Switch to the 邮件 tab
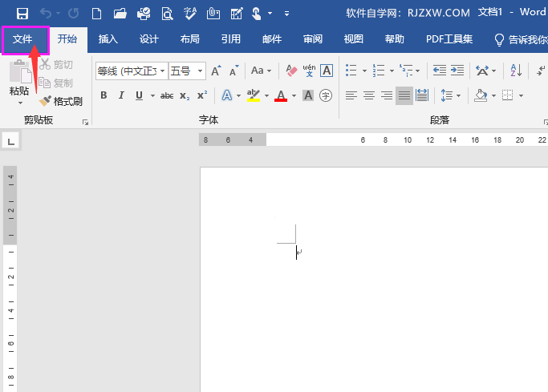 pos(272,39)
